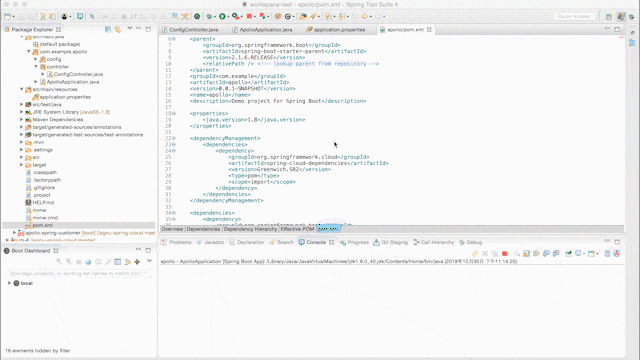Collapse All in Package Explorer toolbar
This screenshot has width=640, height=360.
point(108,29)
